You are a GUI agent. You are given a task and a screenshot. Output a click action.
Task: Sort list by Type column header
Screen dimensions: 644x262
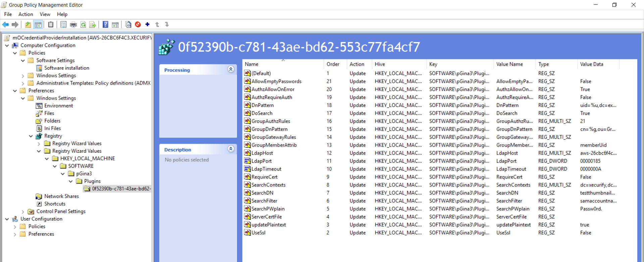(557, 64)
